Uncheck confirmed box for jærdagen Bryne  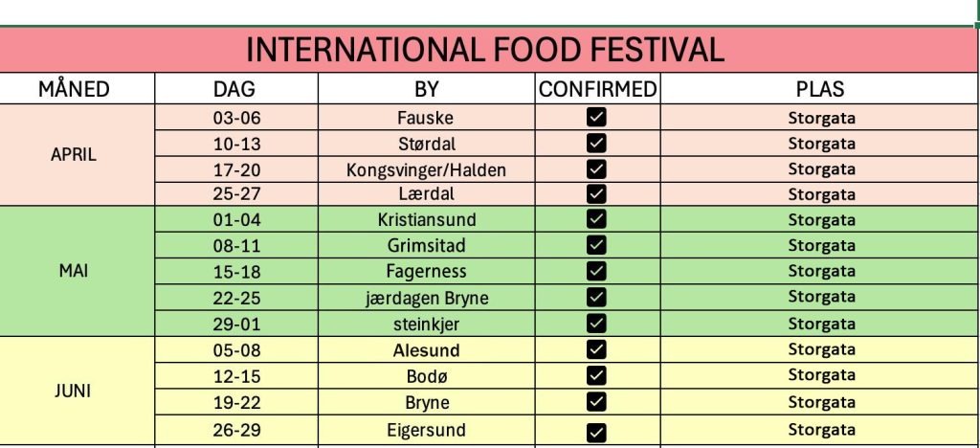[596, 297]
